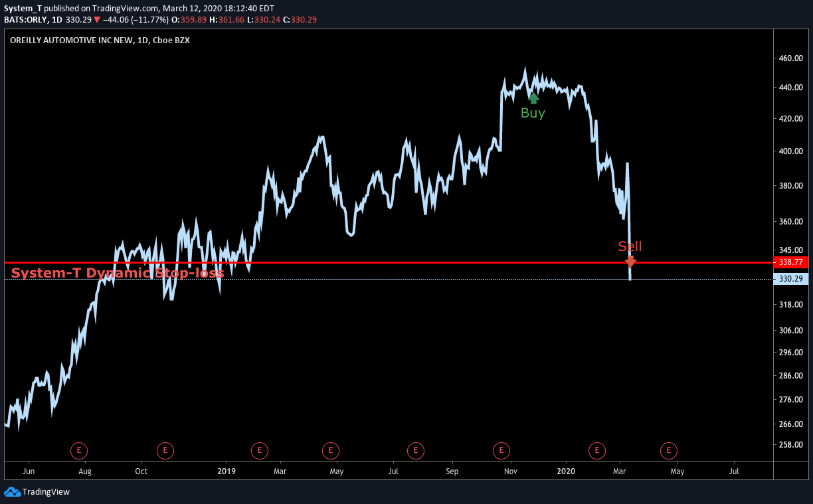The image size is (813, 504).
Task: Click the green "Buy" text label
Action: [x=533, y=113]
